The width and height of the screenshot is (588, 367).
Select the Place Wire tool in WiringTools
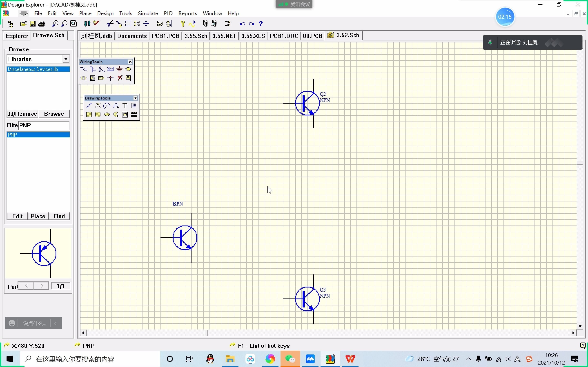click(x=84, y=69)
